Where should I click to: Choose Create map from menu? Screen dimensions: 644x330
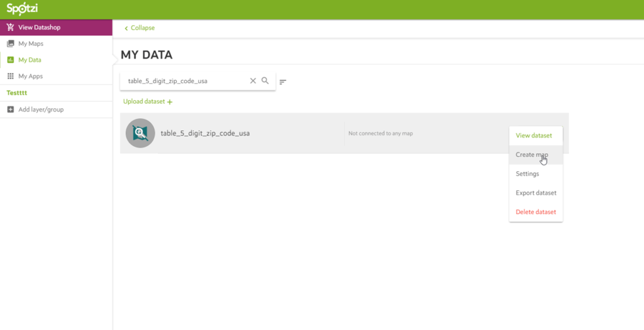tap(536, 155)
